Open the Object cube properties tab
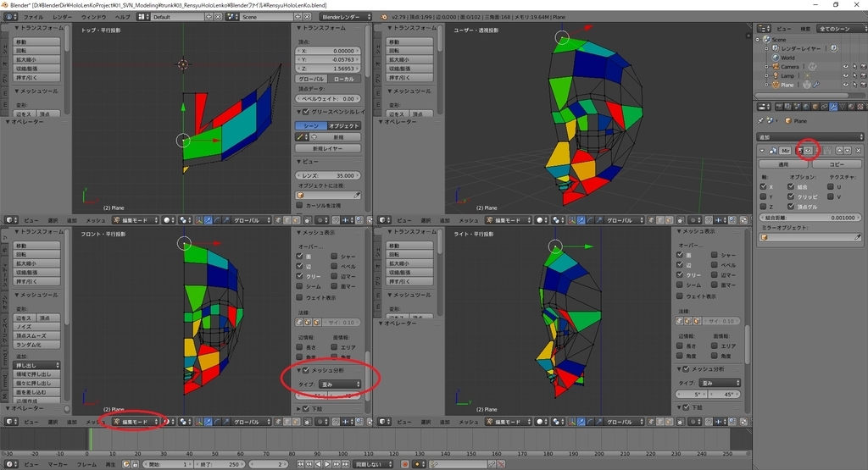The image size is (868, 470). click(x=815, y=107)
